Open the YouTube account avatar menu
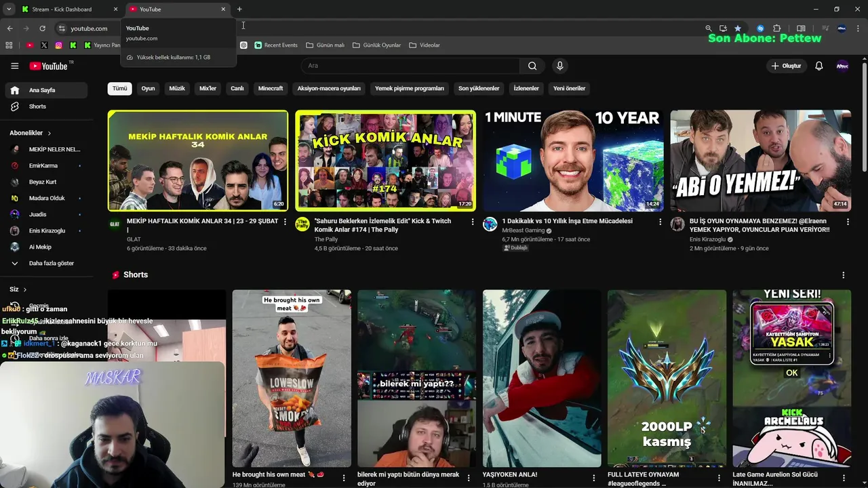 click(x=842, y=66)
